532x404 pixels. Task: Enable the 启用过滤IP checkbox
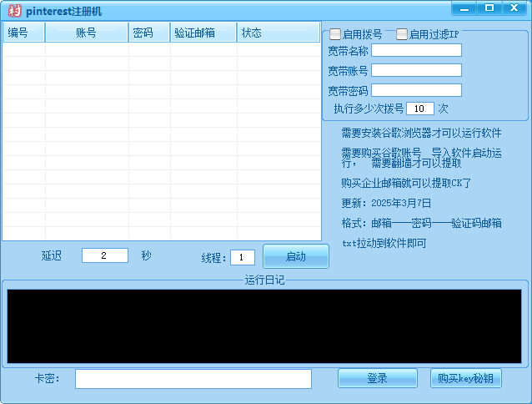pos(402,34)
